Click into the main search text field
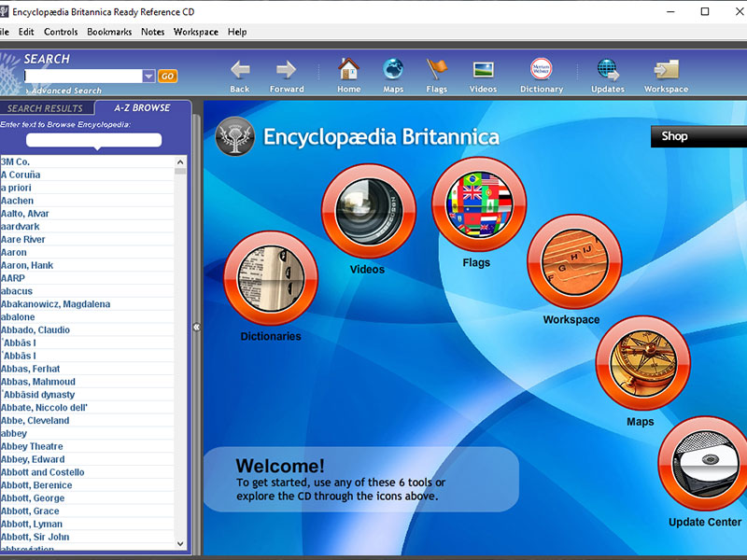This screenshot has height=560, width=747. coord(83,77)
